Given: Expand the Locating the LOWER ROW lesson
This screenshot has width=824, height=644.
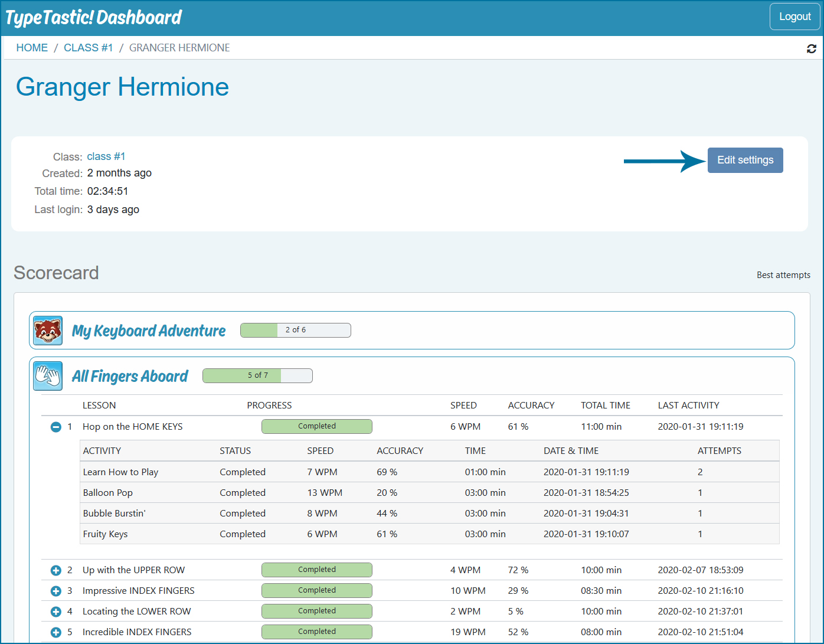Looking at the screenshot, I should tap(56, 612).
